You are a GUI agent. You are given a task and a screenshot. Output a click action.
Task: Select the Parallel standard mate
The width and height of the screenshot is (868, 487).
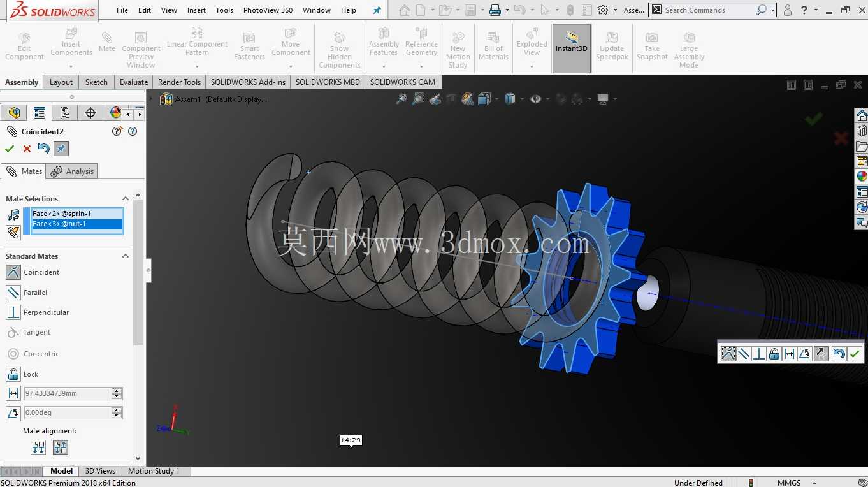tap(13, 293)
